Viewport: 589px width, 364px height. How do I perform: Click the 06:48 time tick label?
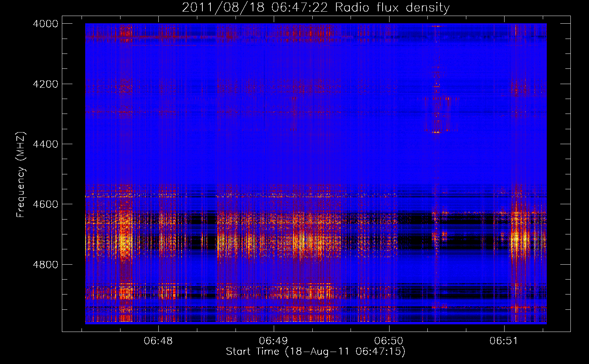(158, 341)
